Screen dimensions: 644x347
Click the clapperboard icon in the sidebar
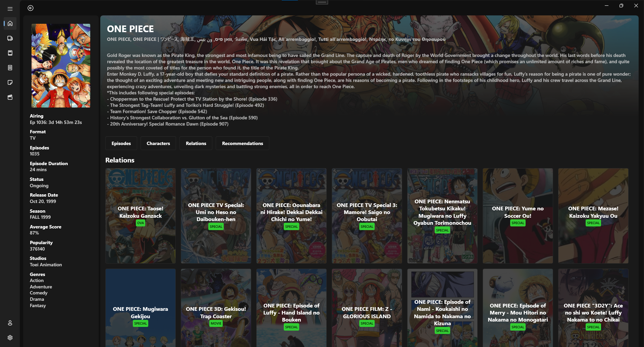pos(10,97)
